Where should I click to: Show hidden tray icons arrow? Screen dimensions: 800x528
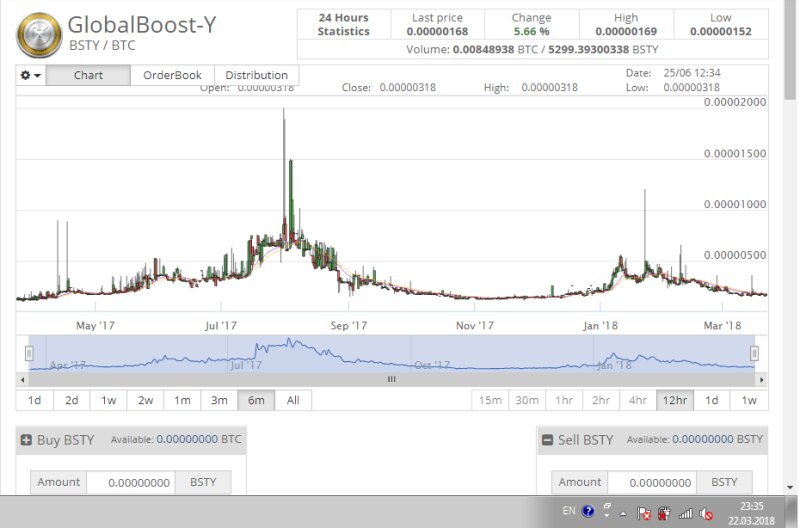tap(624, 512)
